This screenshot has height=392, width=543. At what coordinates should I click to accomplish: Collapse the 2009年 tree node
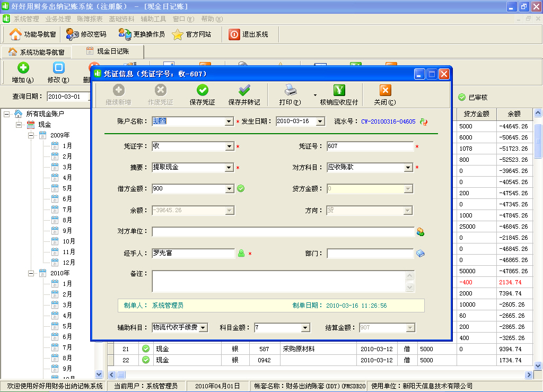point(31,135)
